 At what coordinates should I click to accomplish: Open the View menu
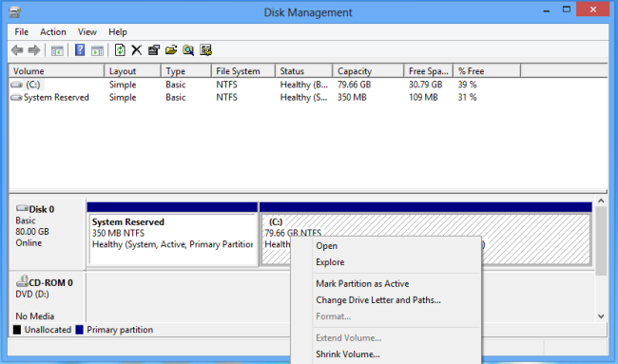(87, 32)
